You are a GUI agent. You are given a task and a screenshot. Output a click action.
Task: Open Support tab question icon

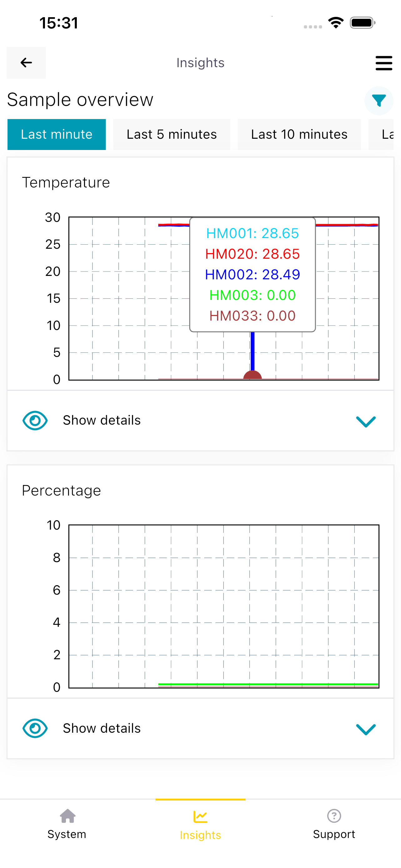click(x=334, y=816)
